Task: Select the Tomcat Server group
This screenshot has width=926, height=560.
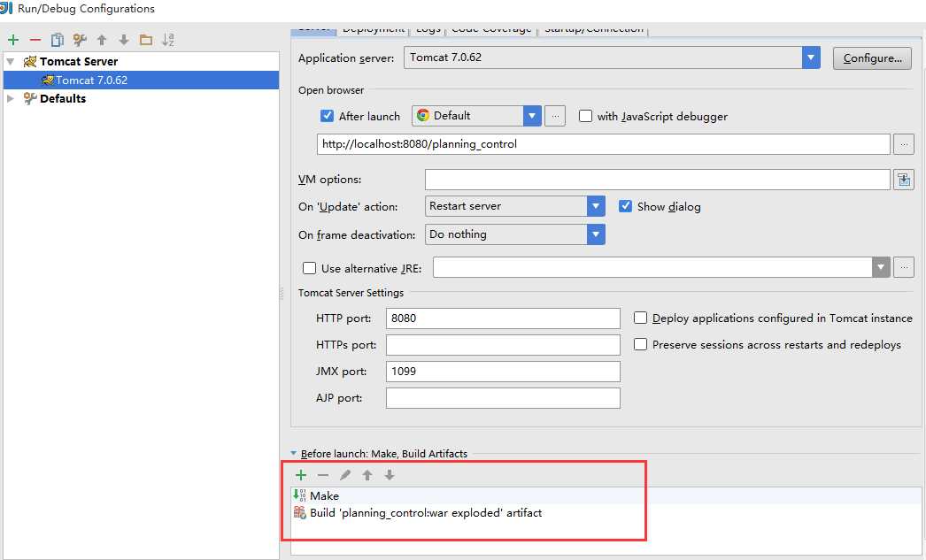Action: (79, 61)
